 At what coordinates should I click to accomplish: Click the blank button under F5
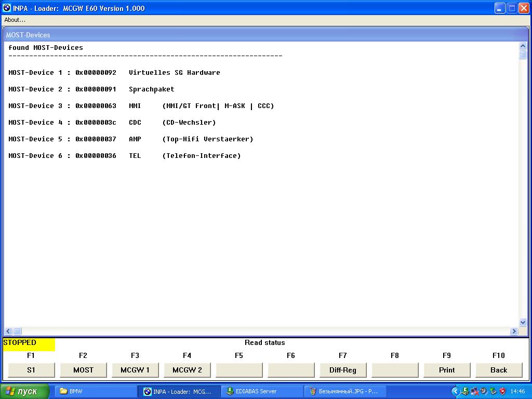[239, 370]
